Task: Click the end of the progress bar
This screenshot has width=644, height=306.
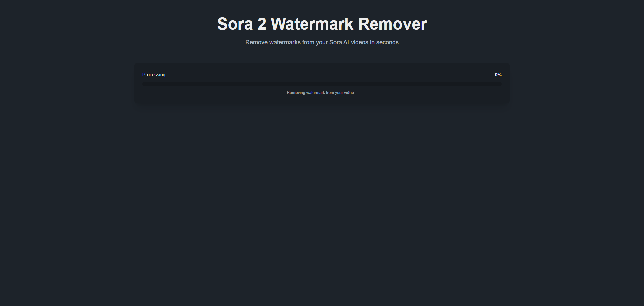Action: click(500, 84)
